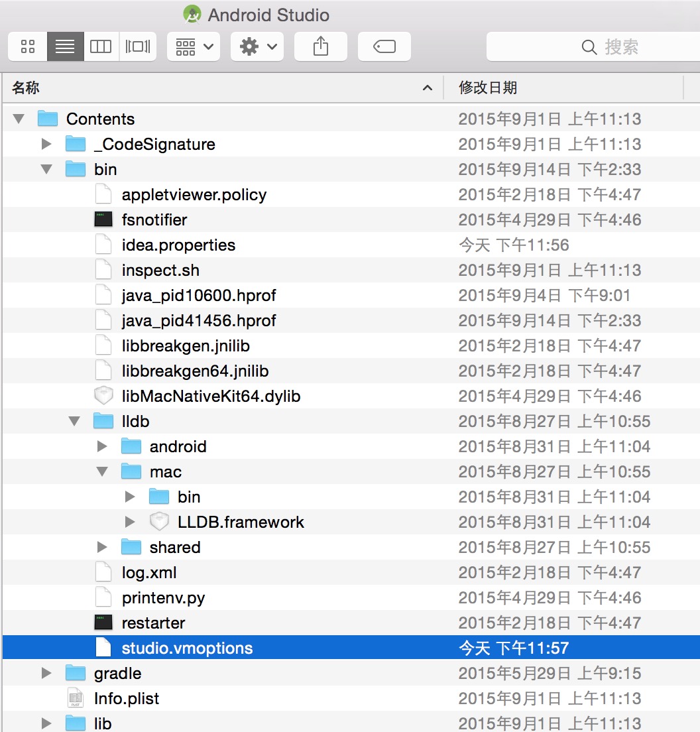Click the lldb folder icon

click(x=103, y=421)
